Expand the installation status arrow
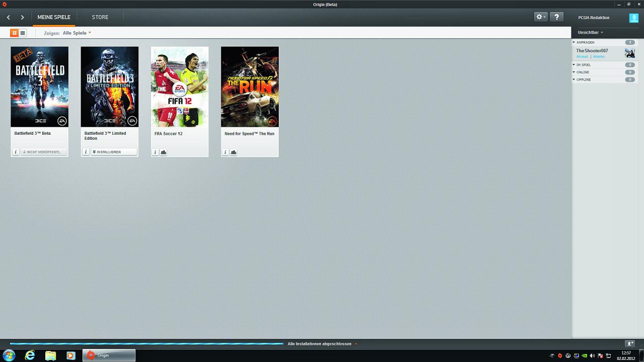 click(x=356, y=344)
